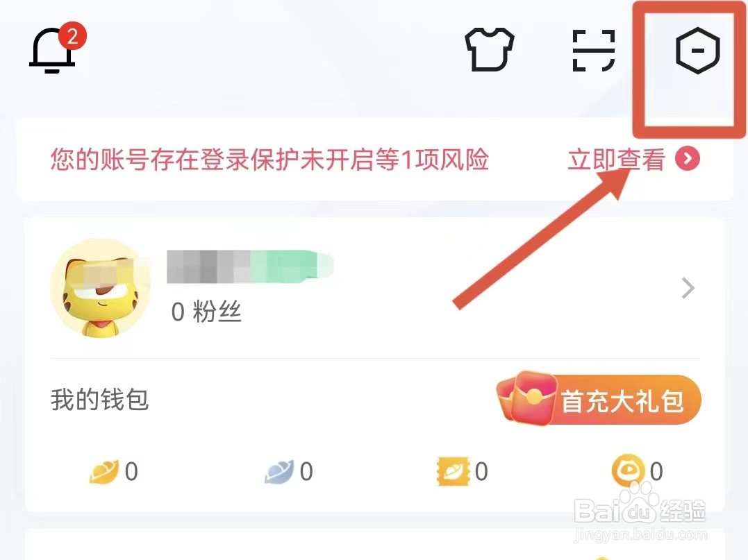The width and height of the screenshot is (748, 560).
Task: Open the 我的钱包 wallet section
Action: coord(100,400)
